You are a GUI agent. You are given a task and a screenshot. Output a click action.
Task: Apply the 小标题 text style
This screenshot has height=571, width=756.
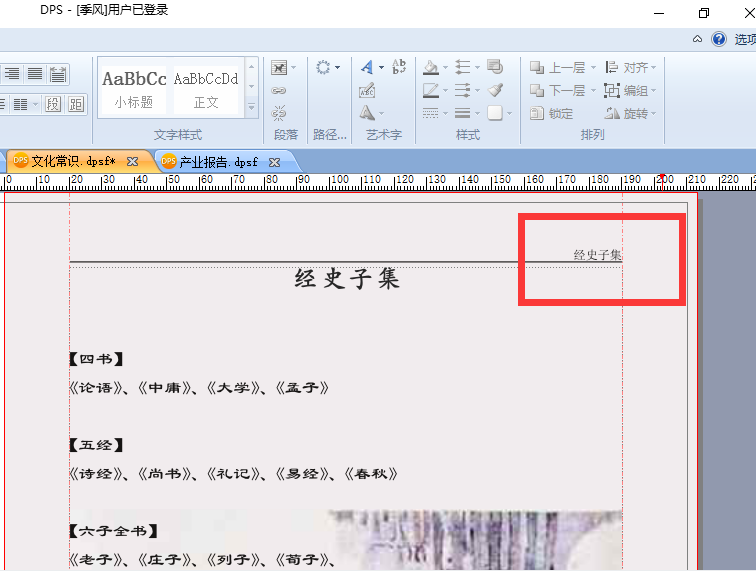(x=134, y=89)
